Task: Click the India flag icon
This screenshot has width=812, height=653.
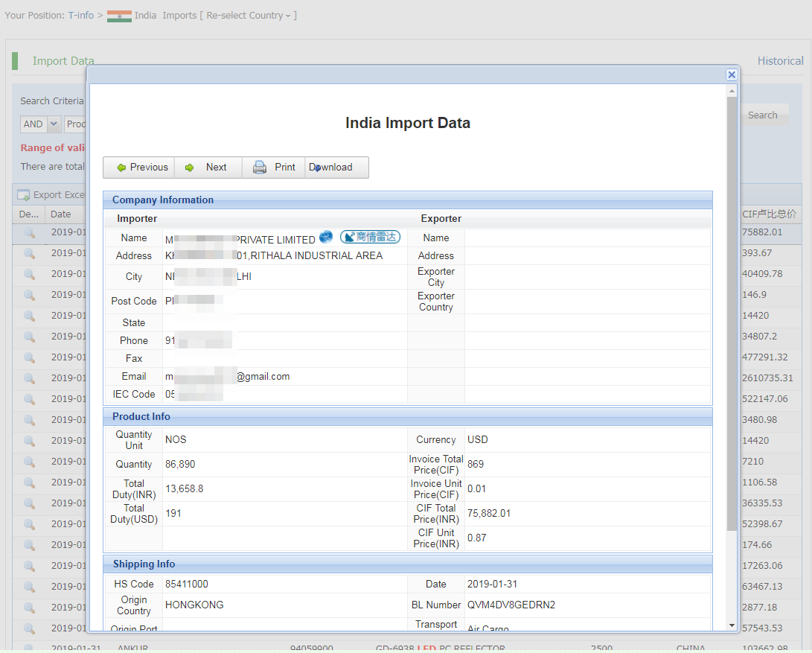Action: (x=119, y=16)
